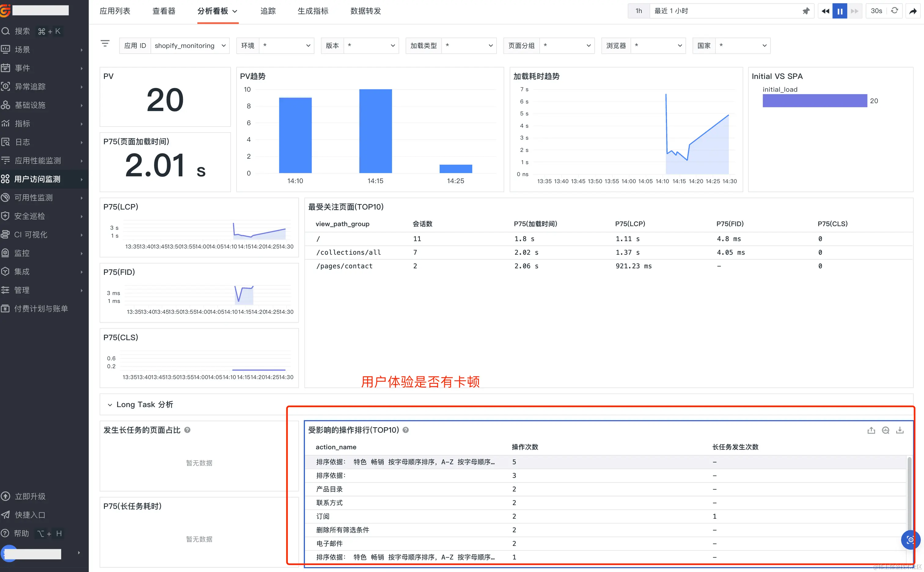Click the share arrow icon
The image size is (924, 572).
913,11
